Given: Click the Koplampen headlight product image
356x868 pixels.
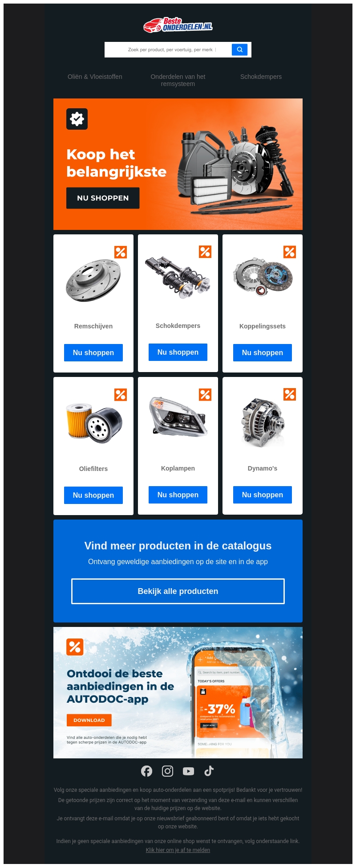Looking at the screenshot, I should point(178,417).
